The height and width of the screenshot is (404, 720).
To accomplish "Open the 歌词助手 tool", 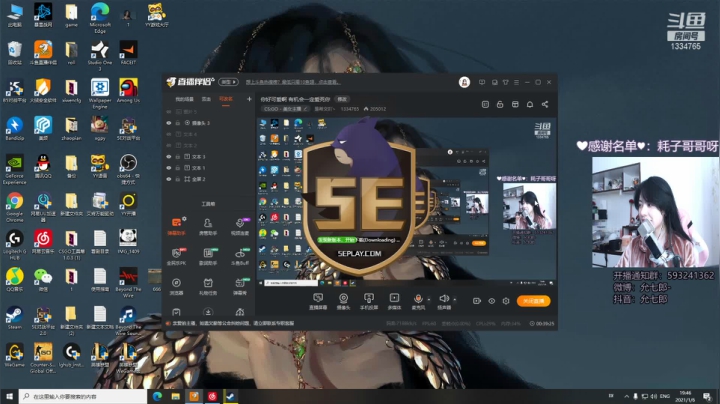I will point(208,257).
